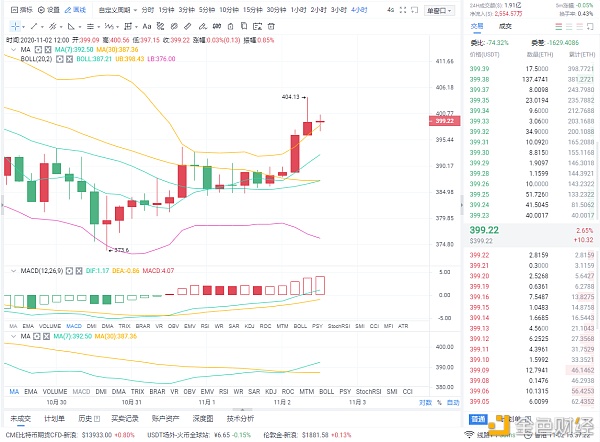This screenshot has width=600, height=442.
Task: Open the 自定义周期 dropdown
Action: pos(120,9)
